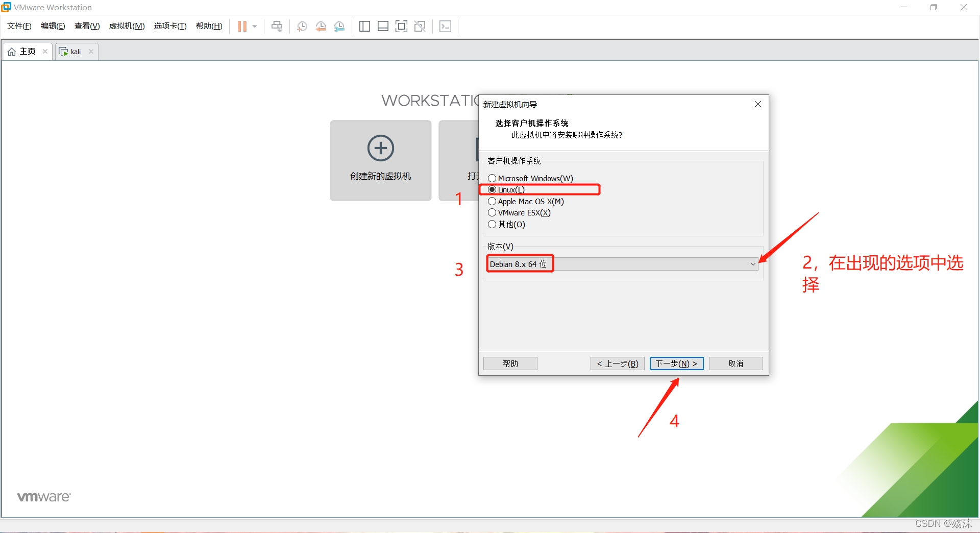
Task: Open the 虚拟机 menu
Action: pos(127,26)
